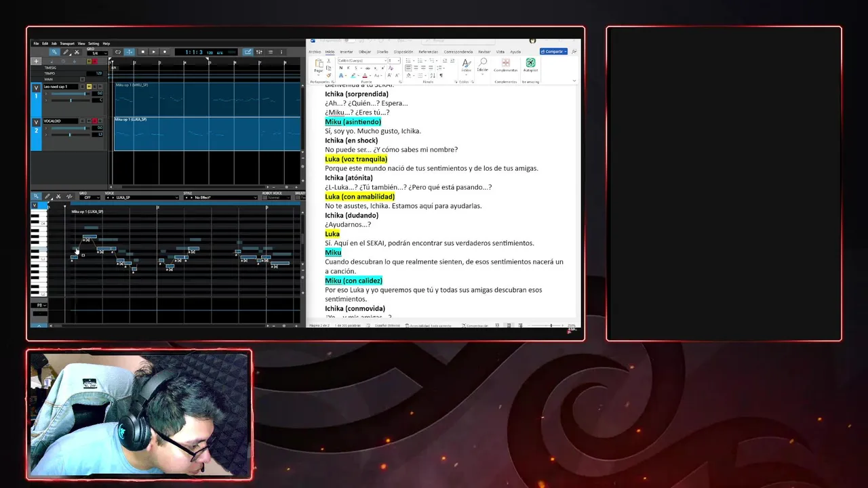The image size is (868, 488).
Task: Open STYLE dropdown showing No Effect
Action: coord(220,197)
